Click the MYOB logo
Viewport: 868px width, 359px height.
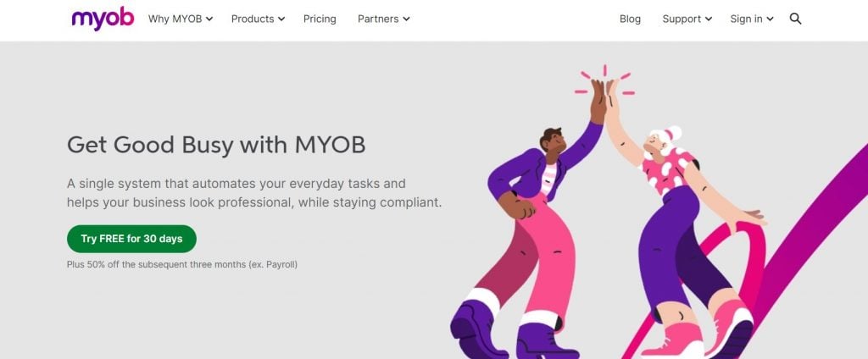[x=103, y=19]
